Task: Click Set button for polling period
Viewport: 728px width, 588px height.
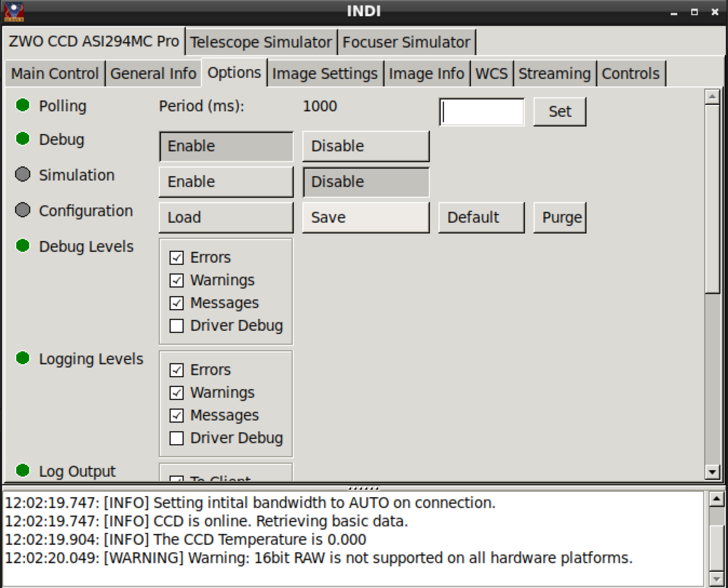Action: (560, 111)
